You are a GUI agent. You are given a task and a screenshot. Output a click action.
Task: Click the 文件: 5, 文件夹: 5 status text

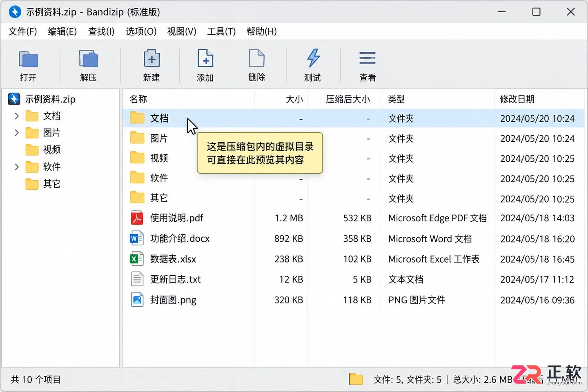[408, 380]
